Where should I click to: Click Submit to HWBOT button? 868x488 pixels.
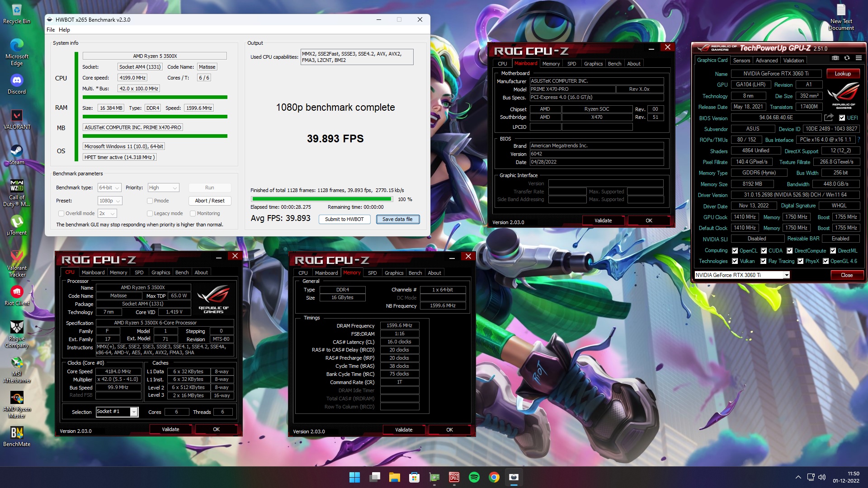tap(344, 219)
